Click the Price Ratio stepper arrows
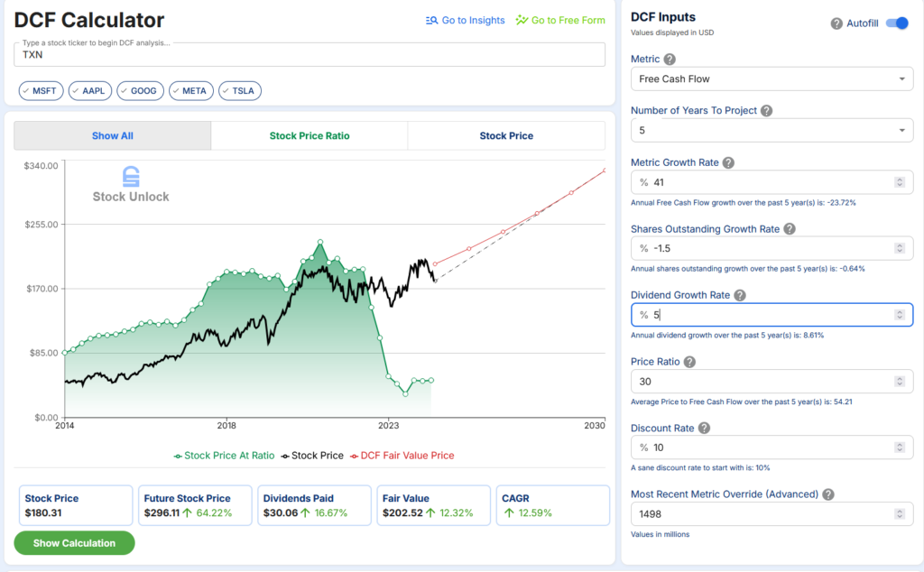 click(900, 382)
